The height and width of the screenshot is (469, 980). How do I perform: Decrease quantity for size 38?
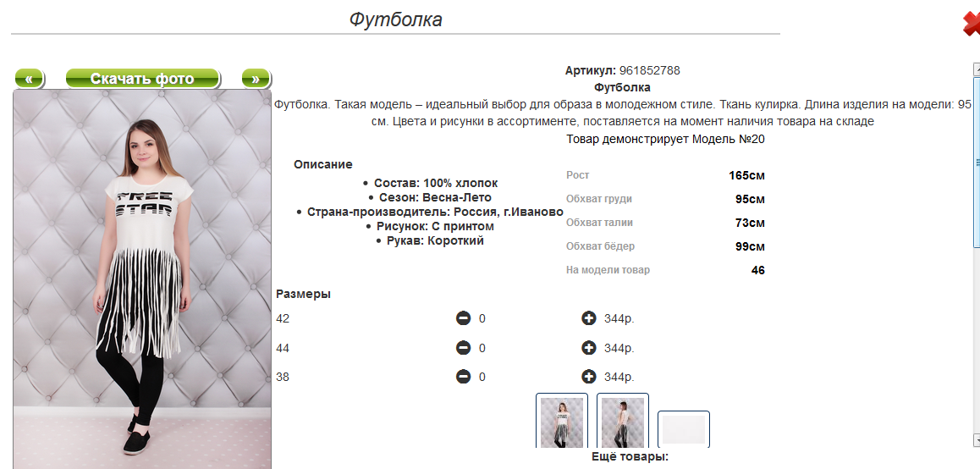click(463, 377)
